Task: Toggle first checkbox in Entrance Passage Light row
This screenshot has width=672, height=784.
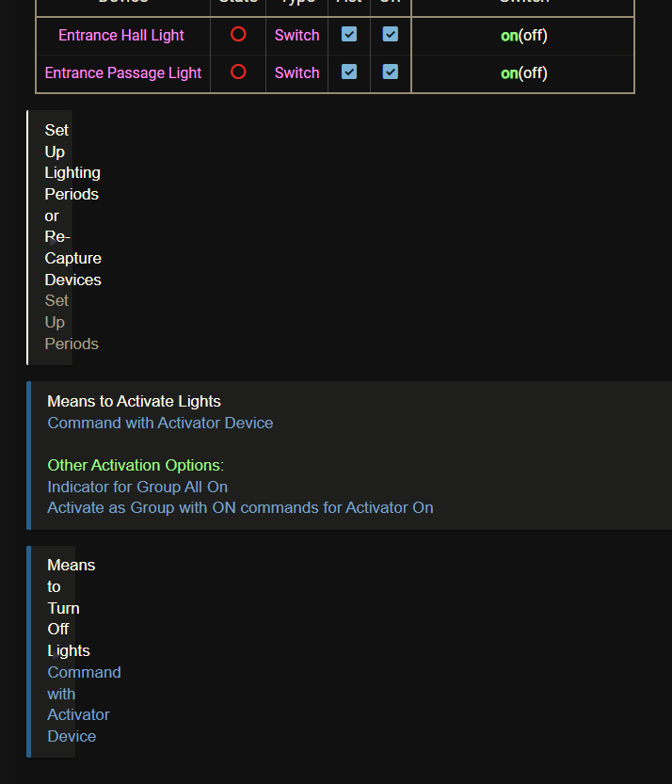Action: pos(349,72)
